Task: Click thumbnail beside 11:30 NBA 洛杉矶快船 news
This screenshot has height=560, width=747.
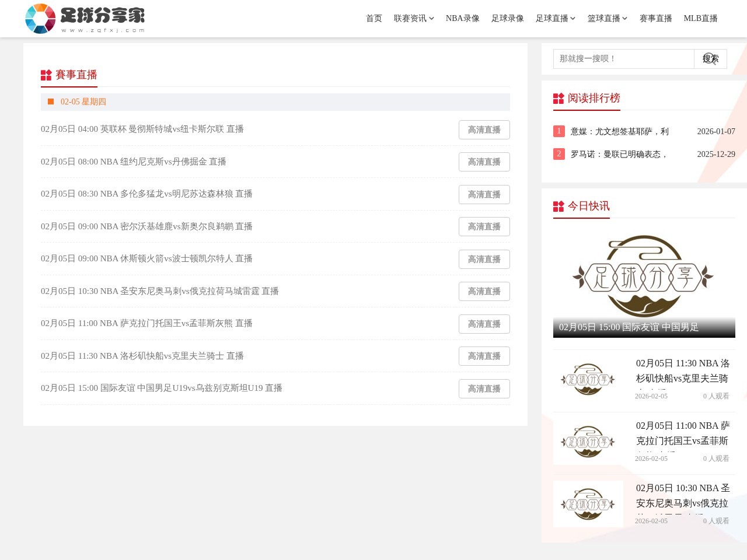Action: click(x=588, y=379)
